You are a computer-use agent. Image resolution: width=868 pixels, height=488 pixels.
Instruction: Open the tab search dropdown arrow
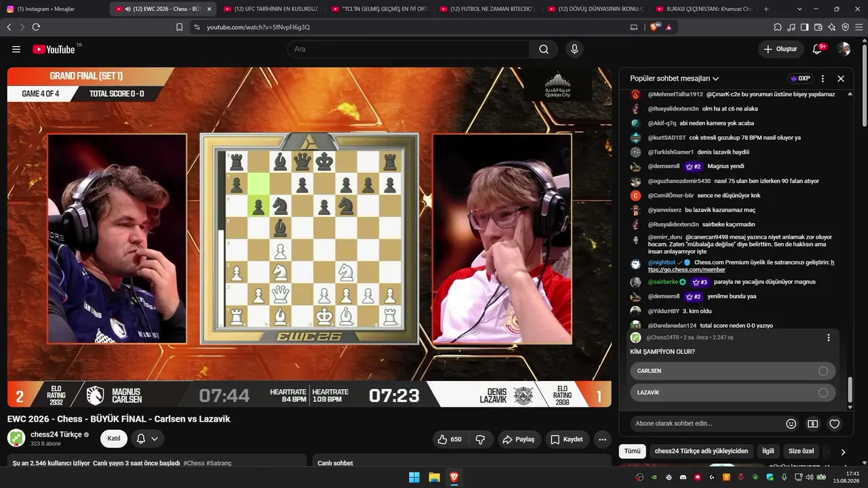click(800, 9)
